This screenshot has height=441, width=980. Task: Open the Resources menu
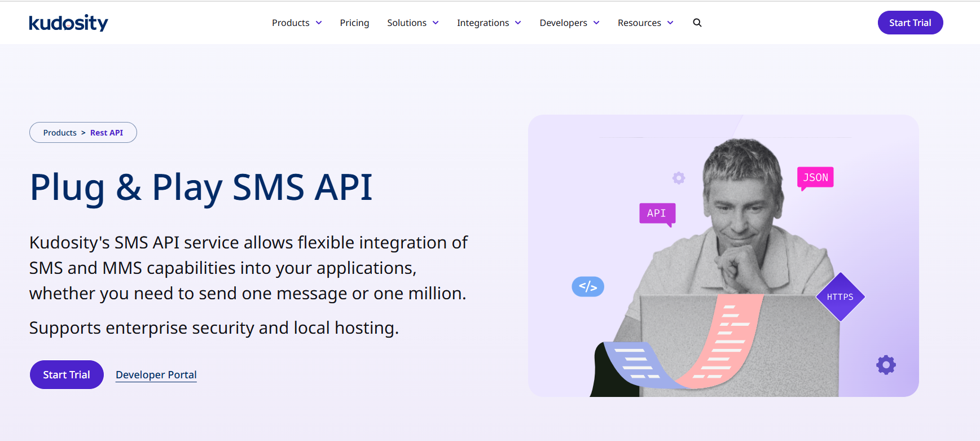click(x=639, y=23)
